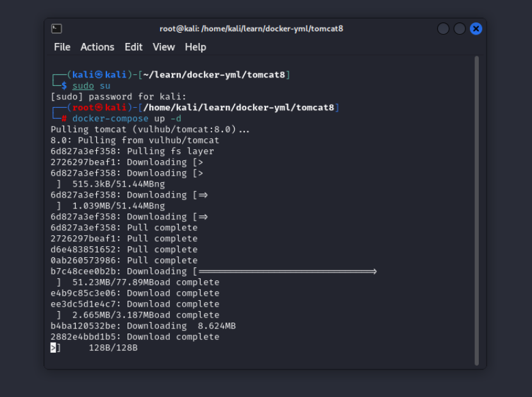
Task: Click 'b4ba120532be: Downloading 8.624MB' line
Action: click(143, 326)
